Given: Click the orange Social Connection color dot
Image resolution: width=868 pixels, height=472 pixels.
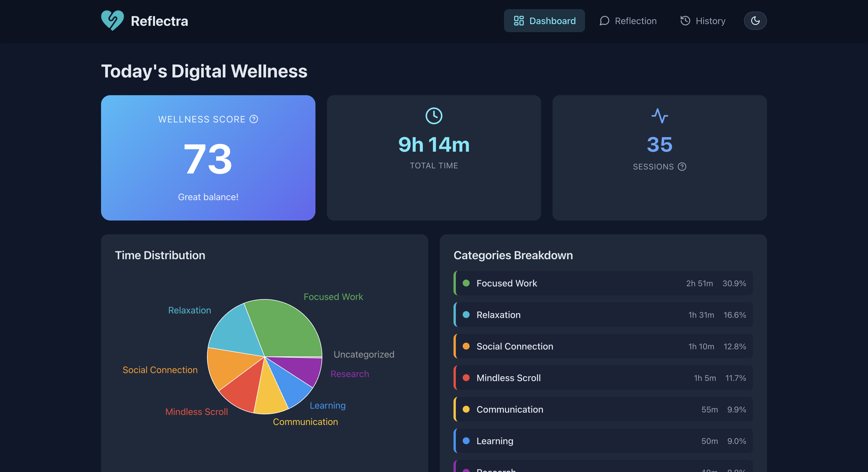Looking at the screenshot, I should click(x=466, y=346).
